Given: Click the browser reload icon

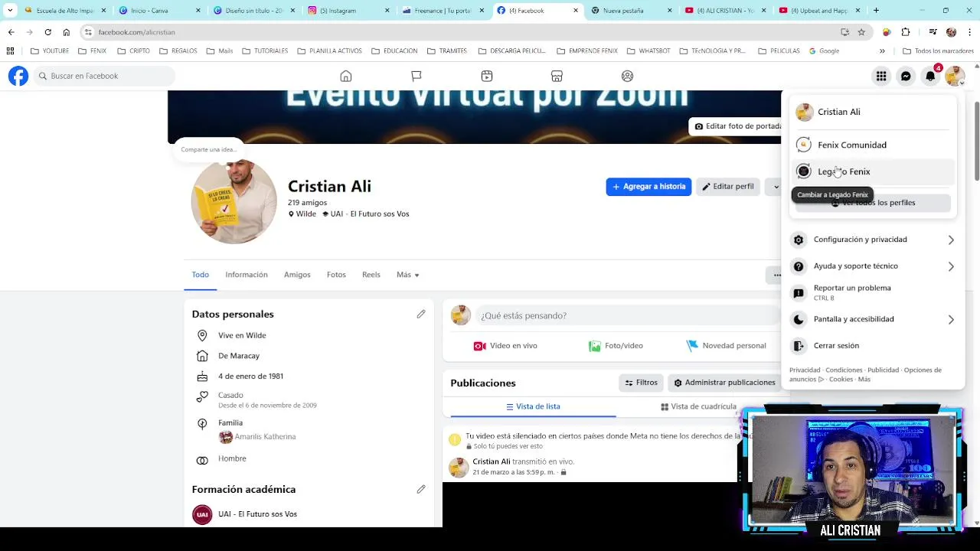Looking at the screenshot, I should click(x=47, y=32).
